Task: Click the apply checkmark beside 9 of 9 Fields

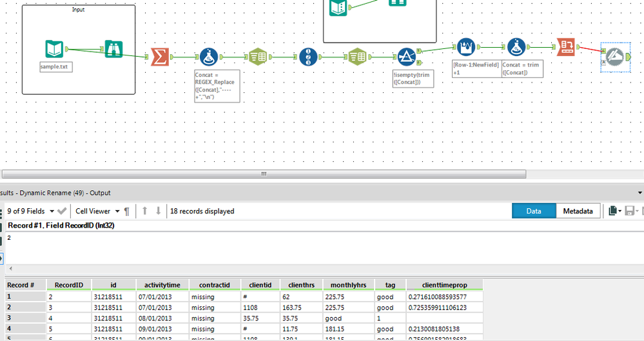Action: click(62, 211)
